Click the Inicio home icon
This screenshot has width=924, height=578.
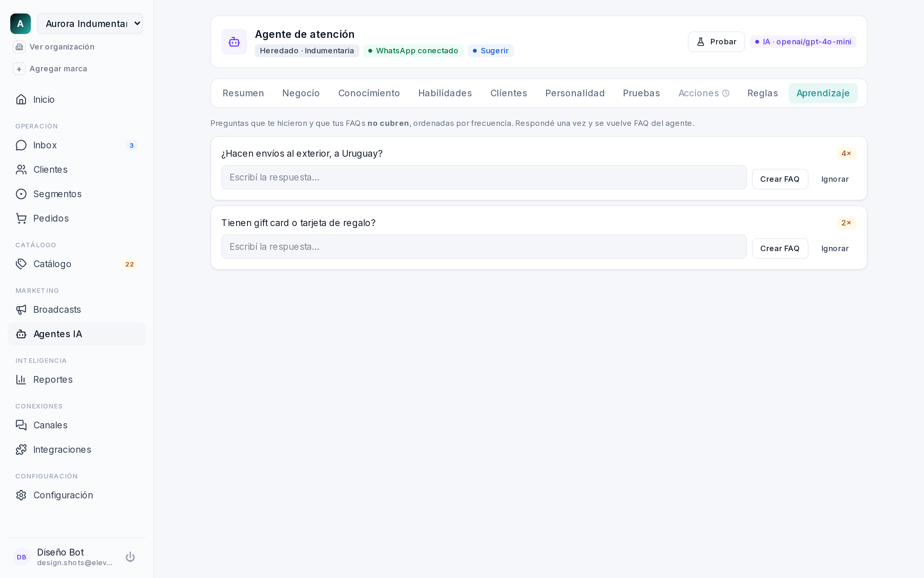21,100
